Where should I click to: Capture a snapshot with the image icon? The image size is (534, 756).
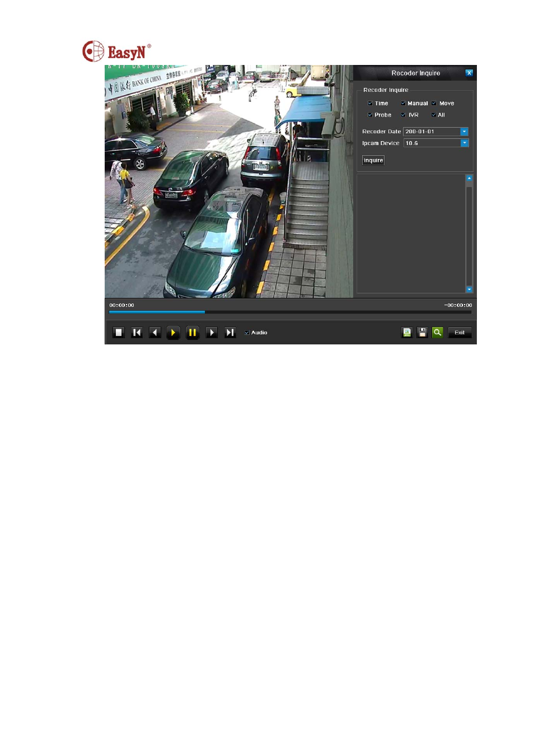point(407,333)
